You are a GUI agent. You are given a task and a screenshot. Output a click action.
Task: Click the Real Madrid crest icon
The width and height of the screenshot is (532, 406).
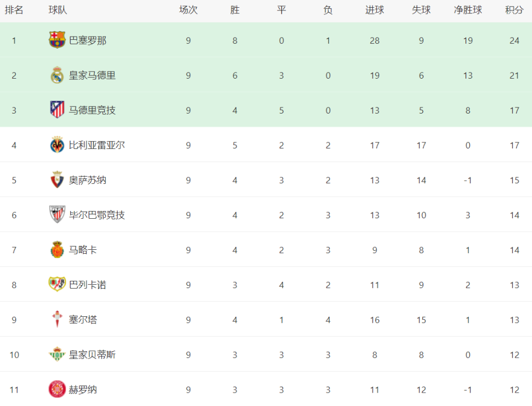click(x=57, y=75)
